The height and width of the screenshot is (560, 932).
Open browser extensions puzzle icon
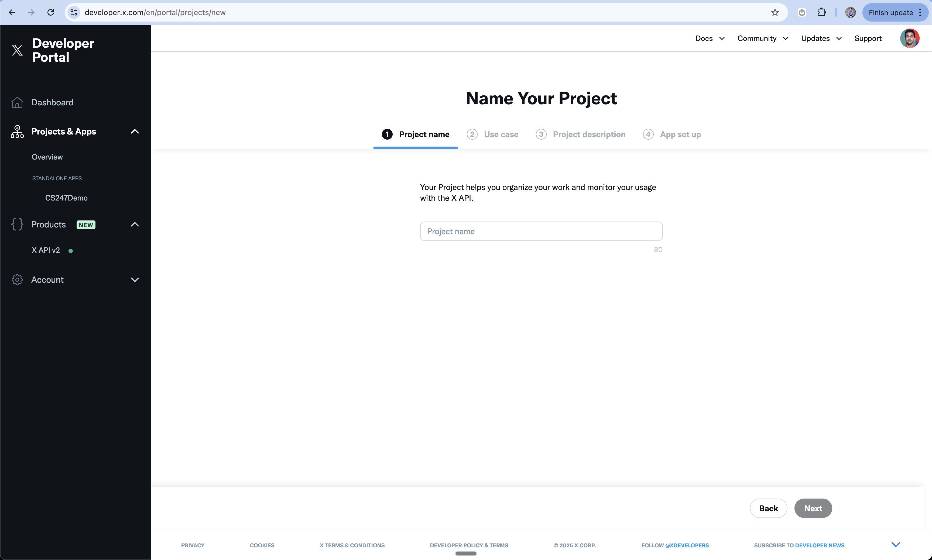pos(821,12)
